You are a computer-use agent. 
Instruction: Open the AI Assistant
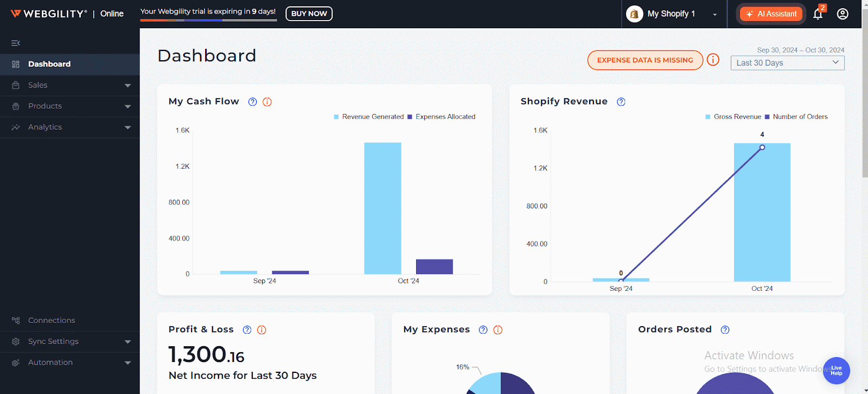[771, 14]
